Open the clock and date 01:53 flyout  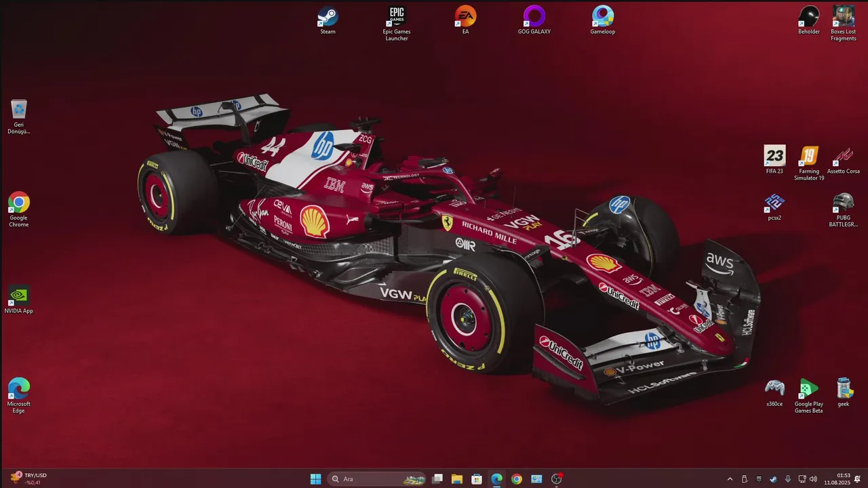click(837, 479)
